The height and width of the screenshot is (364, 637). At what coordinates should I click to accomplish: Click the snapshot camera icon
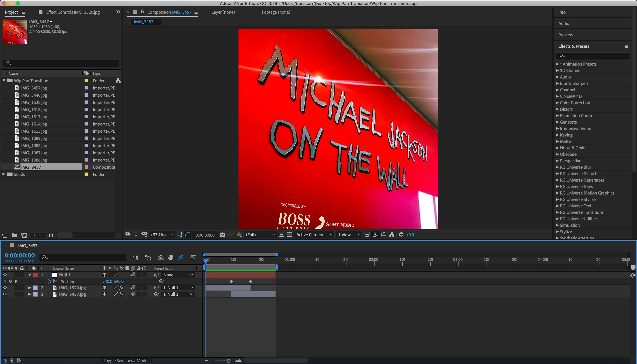click(222, 235)
